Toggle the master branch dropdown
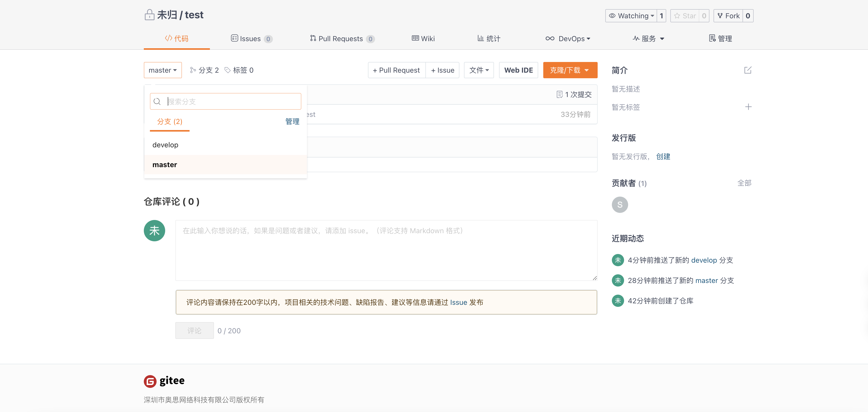Viewport: 868px width, 412px height. coord(163,70)
